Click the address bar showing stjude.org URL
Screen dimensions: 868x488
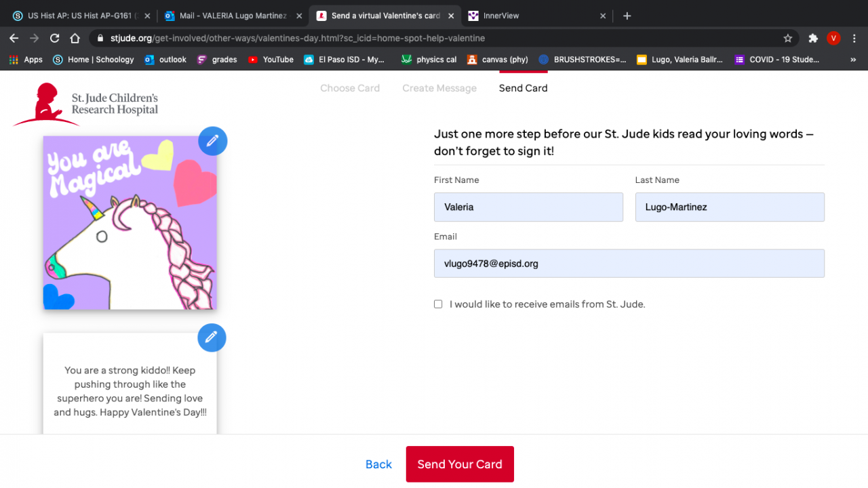tap(444, 38)
